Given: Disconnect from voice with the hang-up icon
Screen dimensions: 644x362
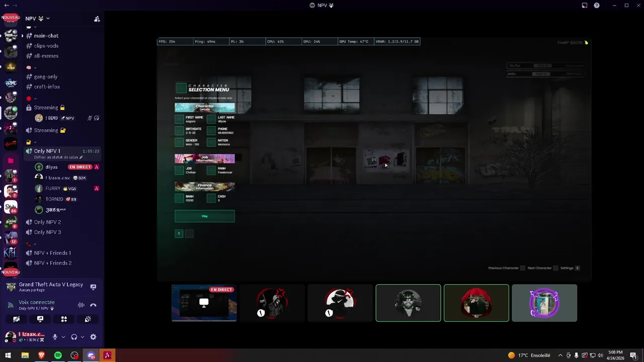Looking at the screenshot, I should [93, 305].
